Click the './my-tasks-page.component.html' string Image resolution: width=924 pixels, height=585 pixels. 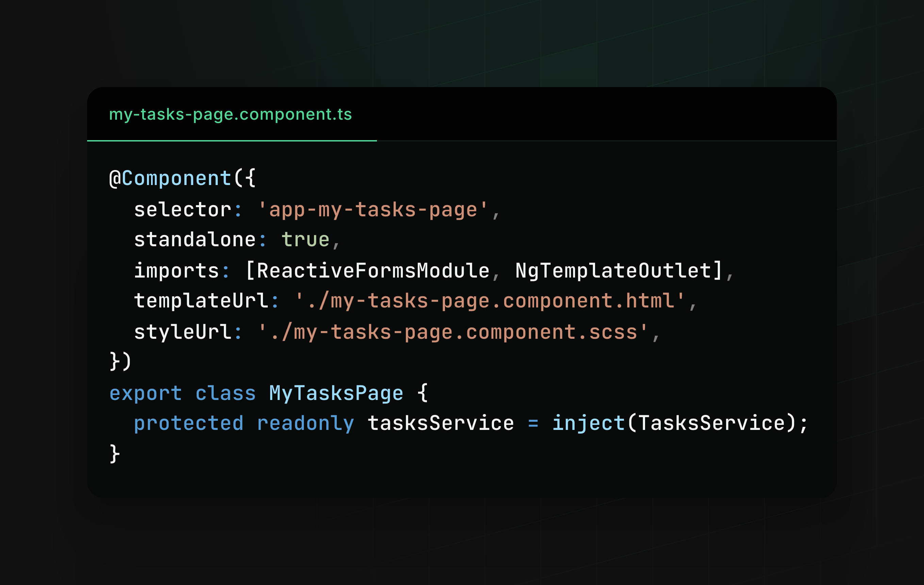coord(490,301)
